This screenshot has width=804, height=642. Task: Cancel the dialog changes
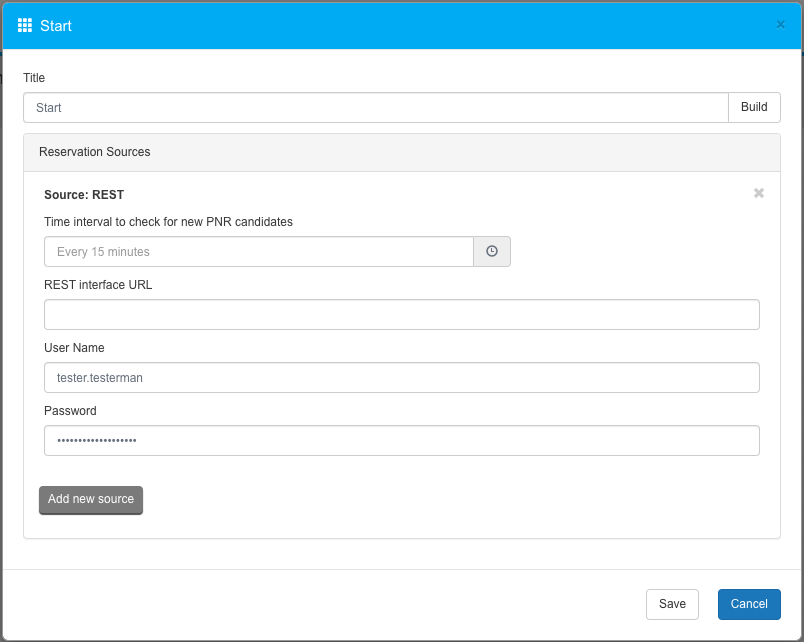click(x=749, y=604)
